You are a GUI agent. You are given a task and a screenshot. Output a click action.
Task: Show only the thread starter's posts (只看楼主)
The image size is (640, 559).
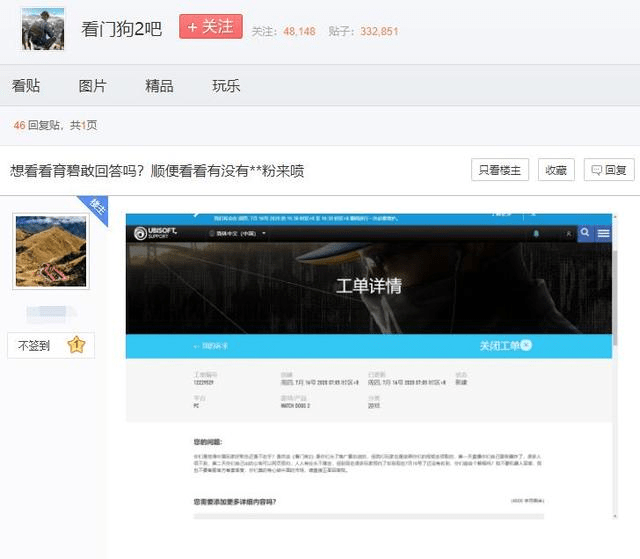coord(500,170)
